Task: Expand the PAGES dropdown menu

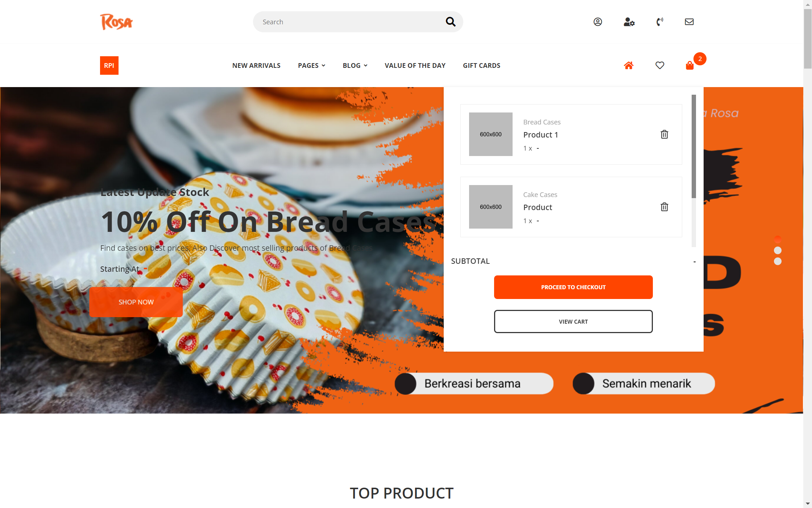Action: tap(312, 65)
